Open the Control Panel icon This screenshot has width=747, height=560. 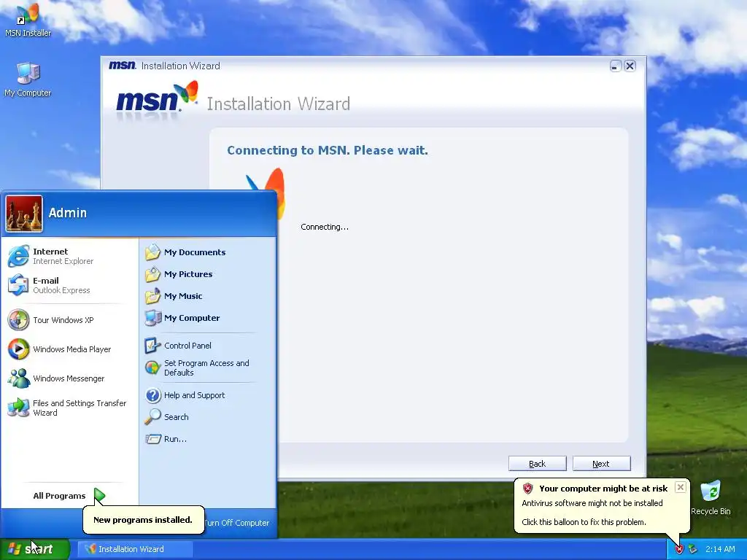(x=152, y=346)
